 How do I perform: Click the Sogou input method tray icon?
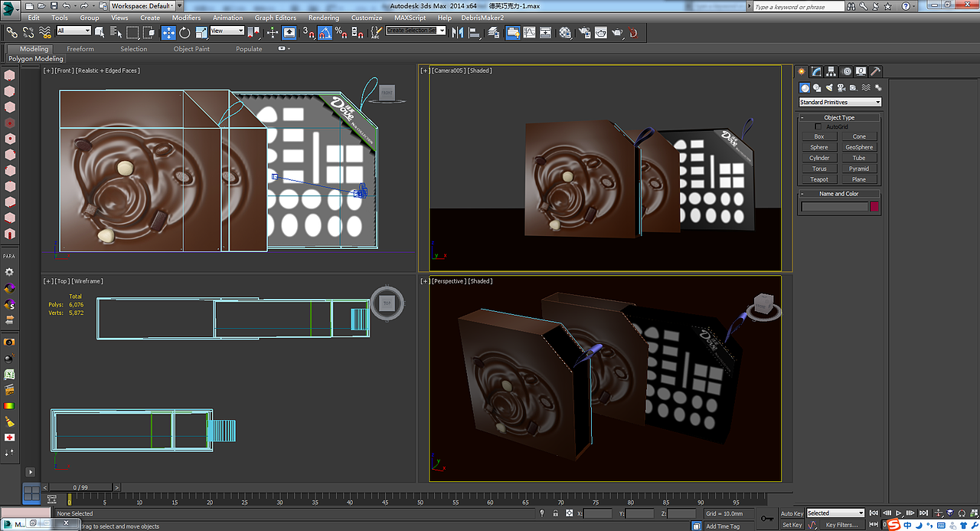[893, 525]
